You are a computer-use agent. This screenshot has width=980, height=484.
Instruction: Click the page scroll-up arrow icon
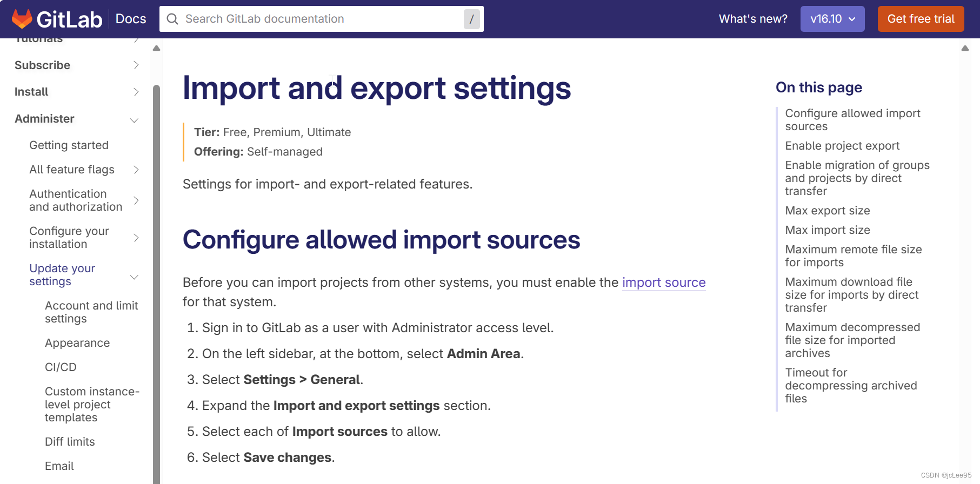point(965,49)
